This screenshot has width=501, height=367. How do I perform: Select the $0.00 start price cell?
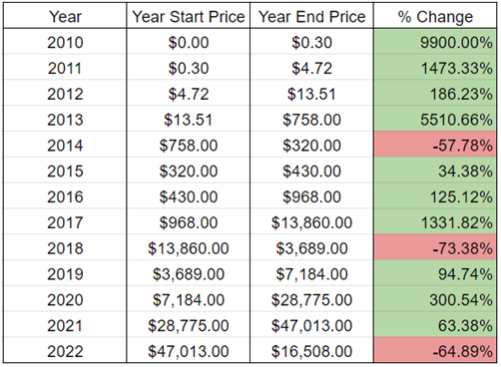188,42
